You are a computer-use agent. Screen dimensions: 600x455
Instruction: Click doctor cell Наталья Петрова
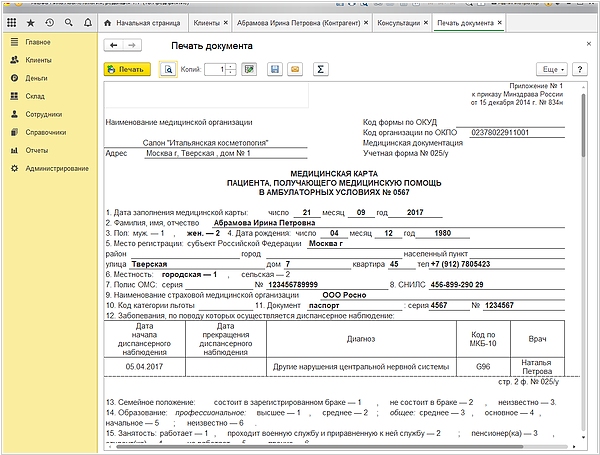(537, 367)
